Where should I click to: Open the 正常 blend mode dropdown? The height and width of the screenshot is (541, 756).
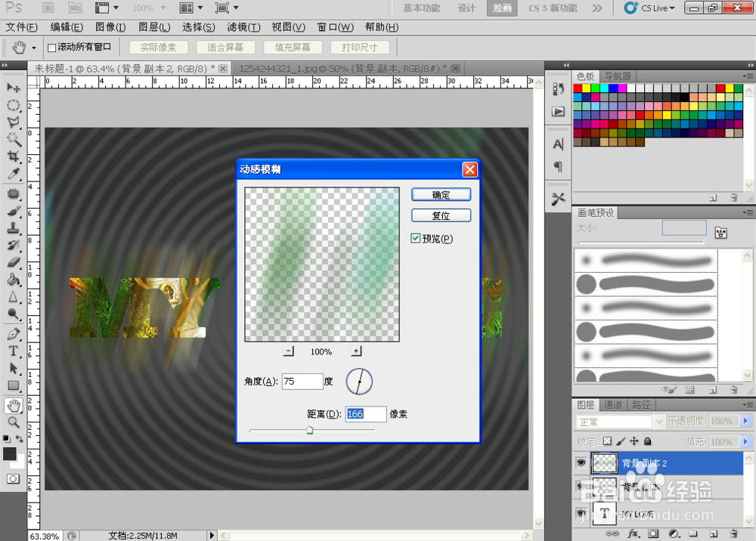tap(660, 421)
